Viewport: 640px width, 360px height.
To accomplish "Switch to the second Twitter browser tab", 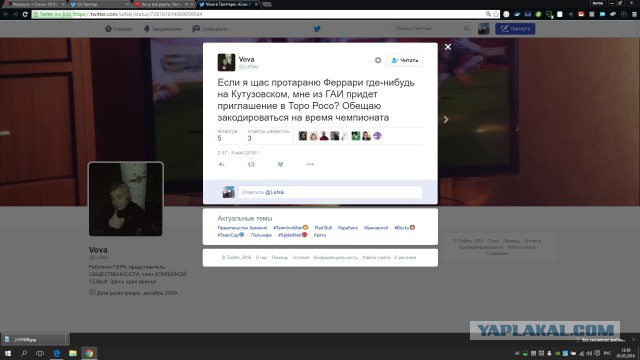I will 99,4.
